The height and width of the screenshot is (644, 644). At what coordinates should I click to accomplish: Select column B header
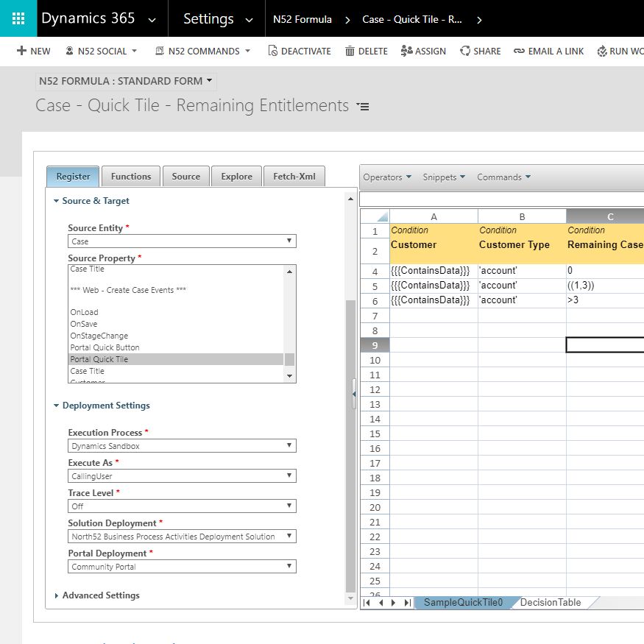(522, 216)
